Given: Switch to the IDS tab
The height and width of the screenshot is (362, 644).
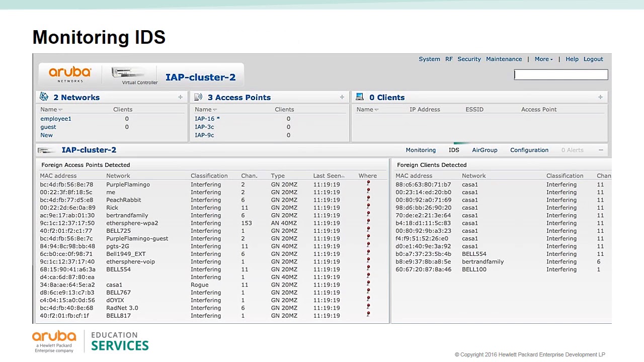Looking at the screenshot, I should tap(454, 150).
